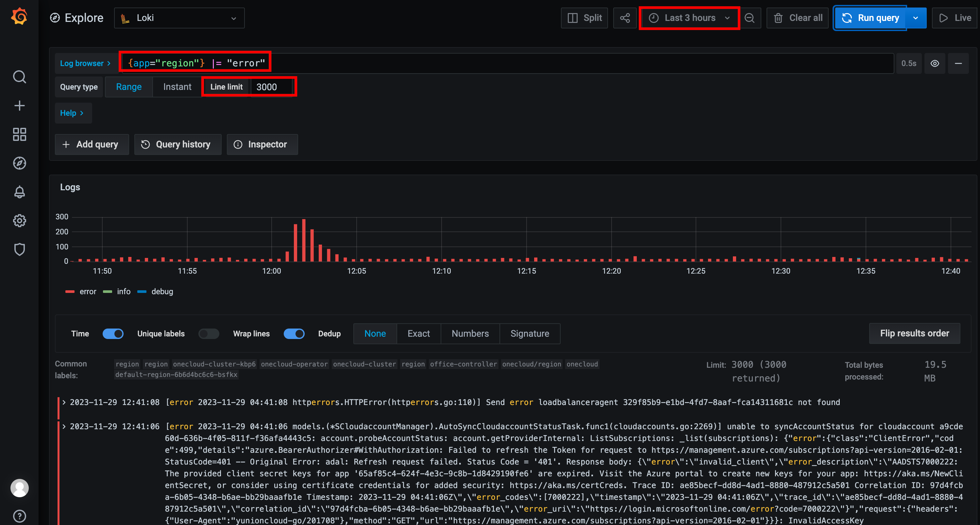Enable the Unique labels toggle
The image size is (980, 525).
tap(209, 334)
